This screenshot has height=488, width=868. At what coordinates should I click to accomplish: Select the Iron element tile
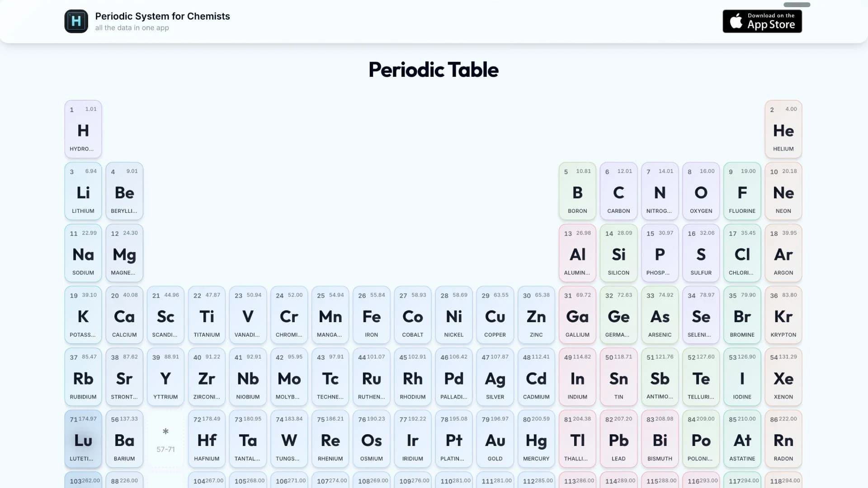pos(372,315)
